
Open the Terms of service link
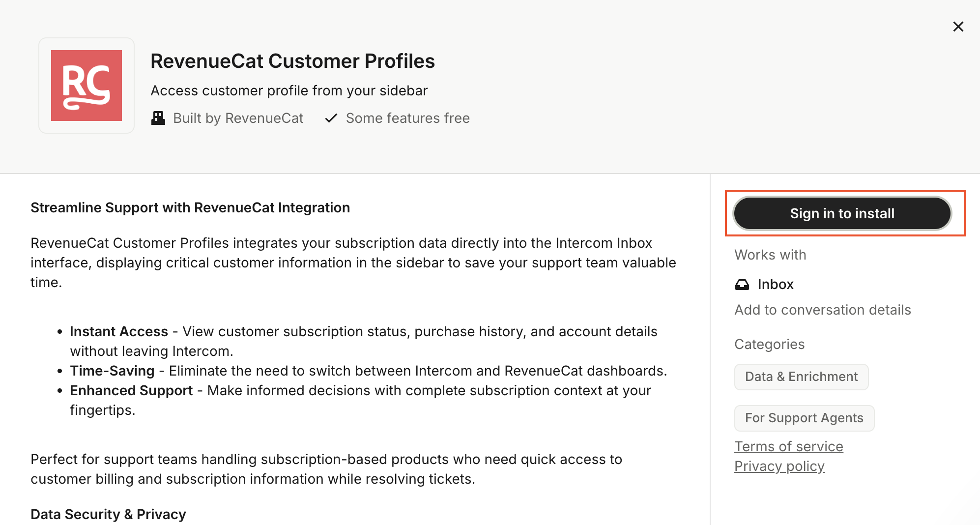788,446
